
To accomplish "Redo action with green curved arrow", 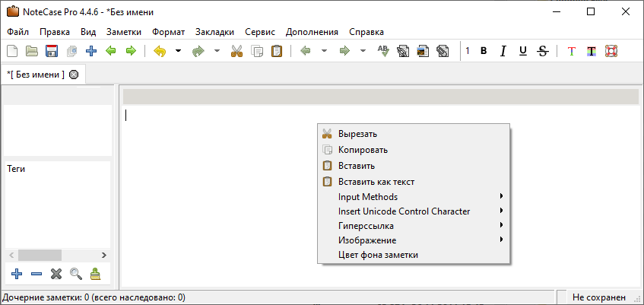I will [198, 52].
